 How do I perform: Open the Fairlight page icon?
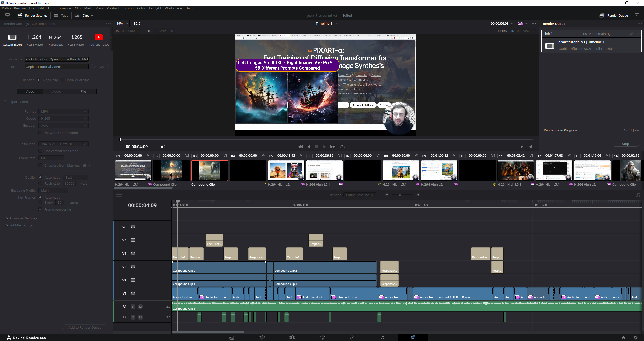tap(382, 337)
